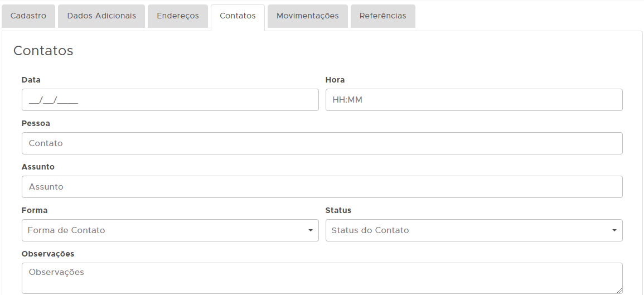This screenshot has width=644, height=295.
Task: Click inside the Observações text area
Action: pos(322,278)
